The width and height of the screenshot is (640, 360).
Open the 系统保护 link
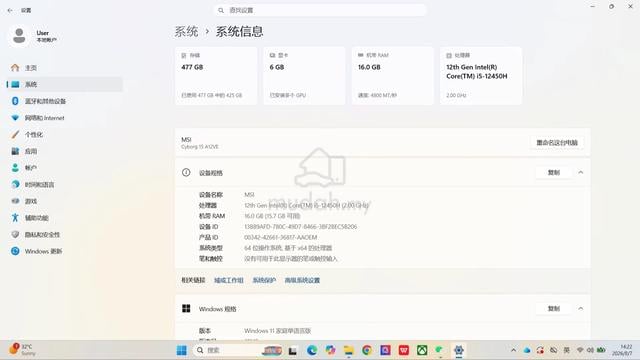[x=264, y=280]
